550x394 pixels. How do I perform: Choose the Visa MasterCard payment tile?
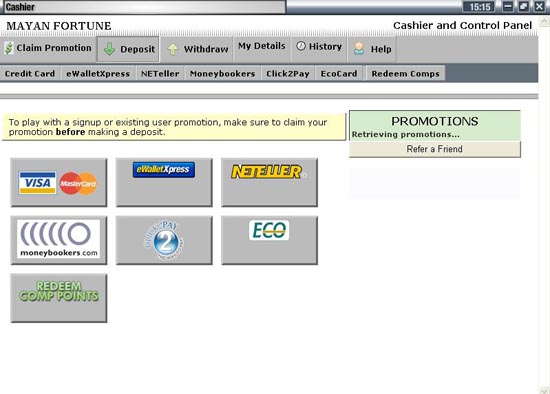point(59,182)
